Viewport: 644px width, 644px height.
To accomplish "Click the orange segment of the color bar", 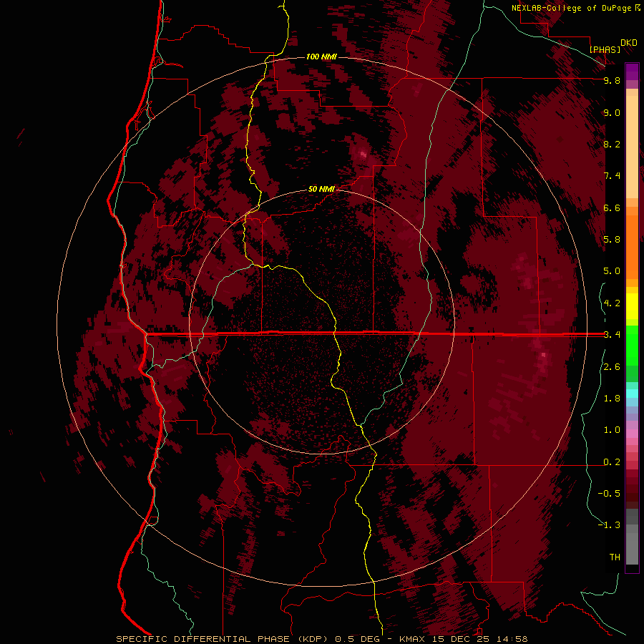I will click(x=632, y=246).
